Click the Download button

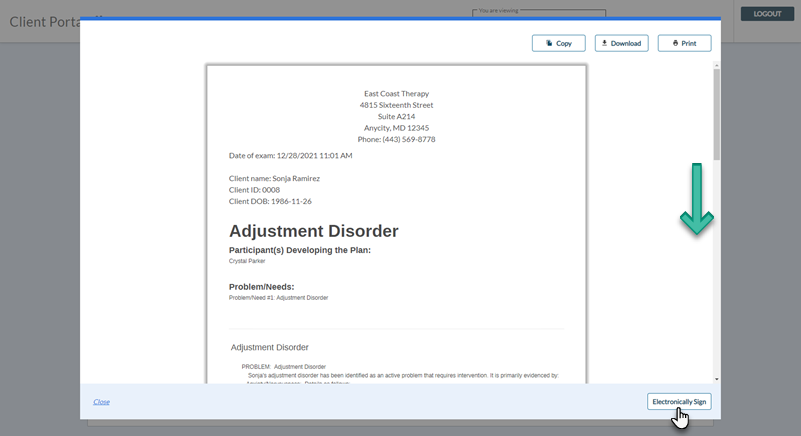621,43
